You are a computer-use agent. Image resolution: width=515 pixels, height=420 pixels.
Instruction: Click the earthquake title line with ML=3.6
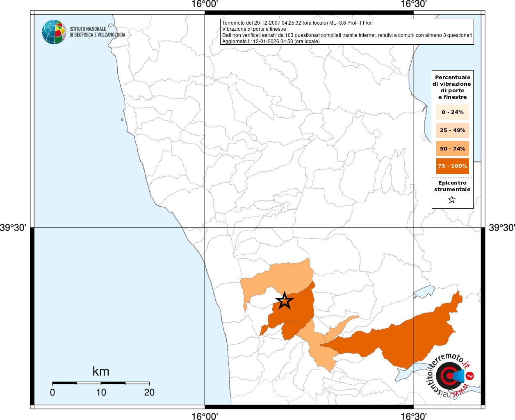tap(297, 23)
